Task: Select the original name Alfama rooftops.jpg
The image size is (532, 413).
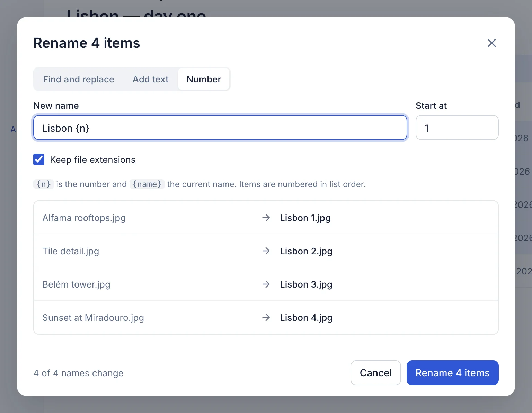Action: coord(84,218)
